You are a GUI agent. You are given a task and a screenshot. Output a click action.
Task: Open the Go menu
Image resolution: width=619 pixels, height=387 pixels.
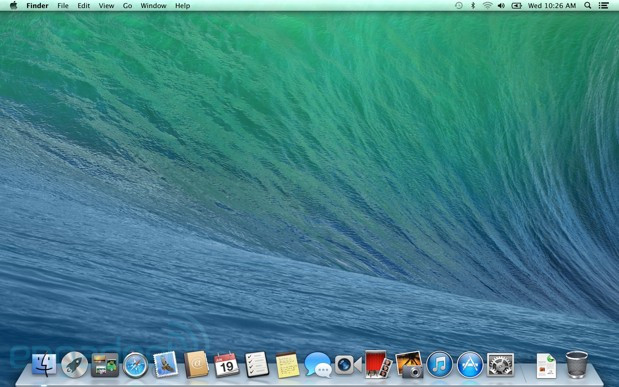click(128, 6)
